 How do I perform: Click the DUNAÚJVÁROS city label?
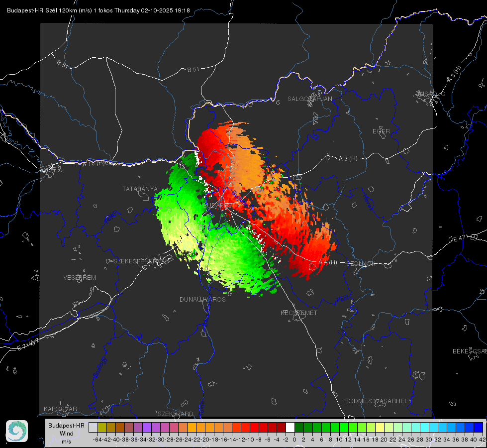(x=202, y=299)
